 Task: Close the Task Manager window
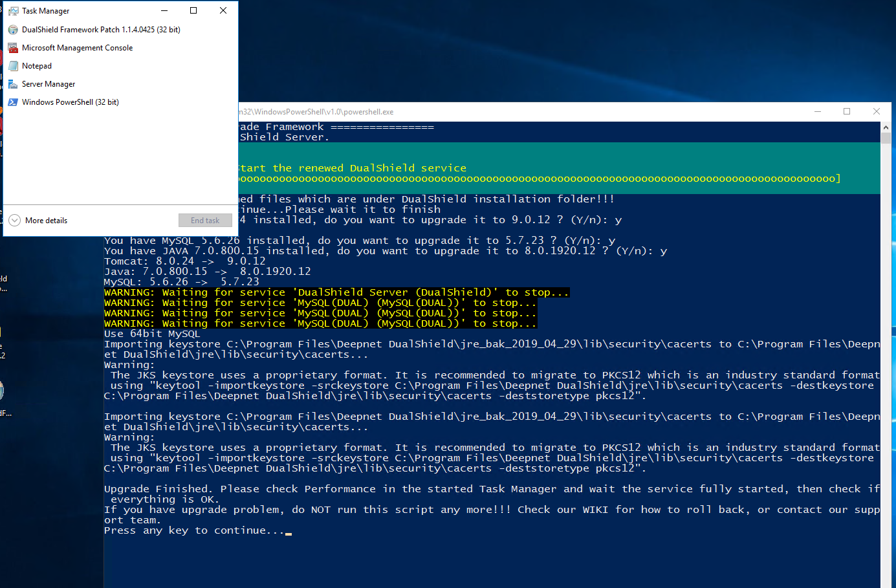click(x=223, y=11)
